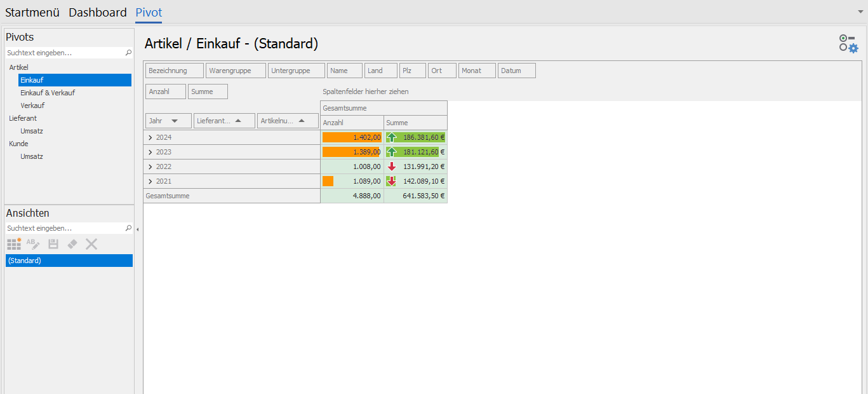Toggle sort on the Jahr row field
Screen dimensions: 868x394
point(168,121)
